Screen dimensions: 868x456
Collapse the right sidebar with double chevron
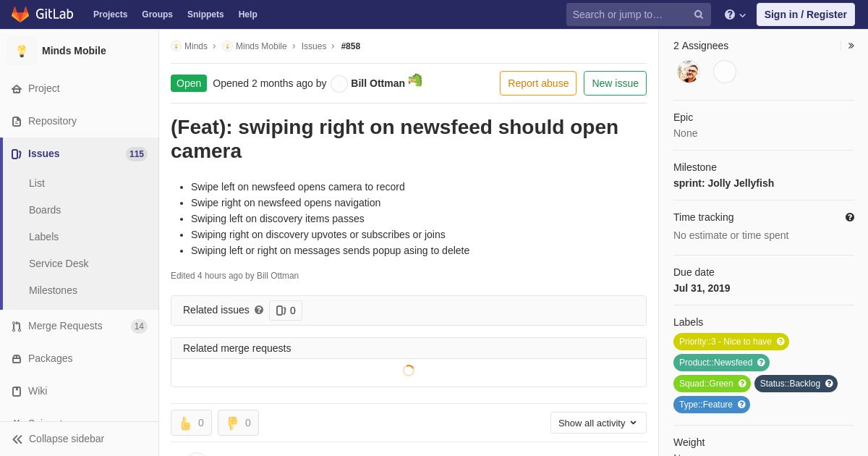[x=851, y=46]
